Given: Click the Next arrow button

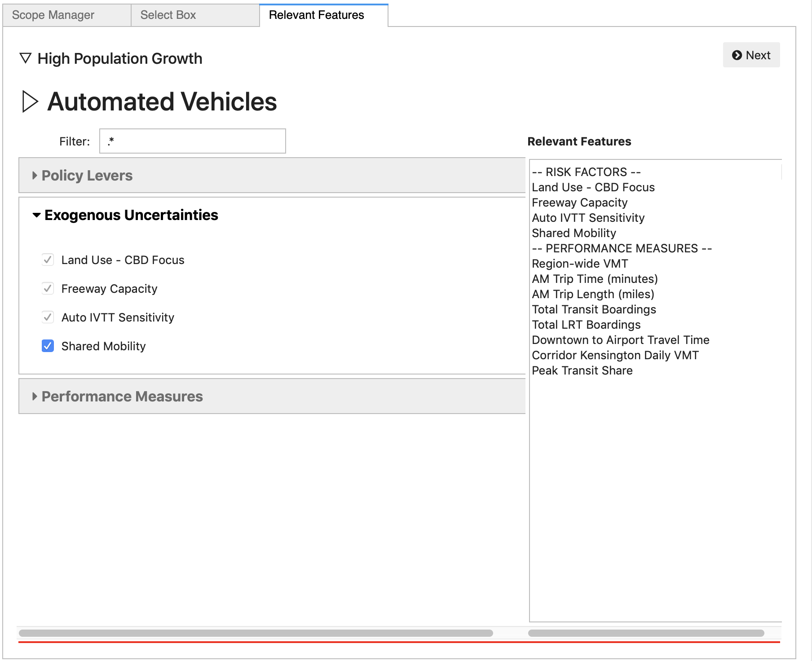Looking at the screenshot, I should (x=751, y=55).
